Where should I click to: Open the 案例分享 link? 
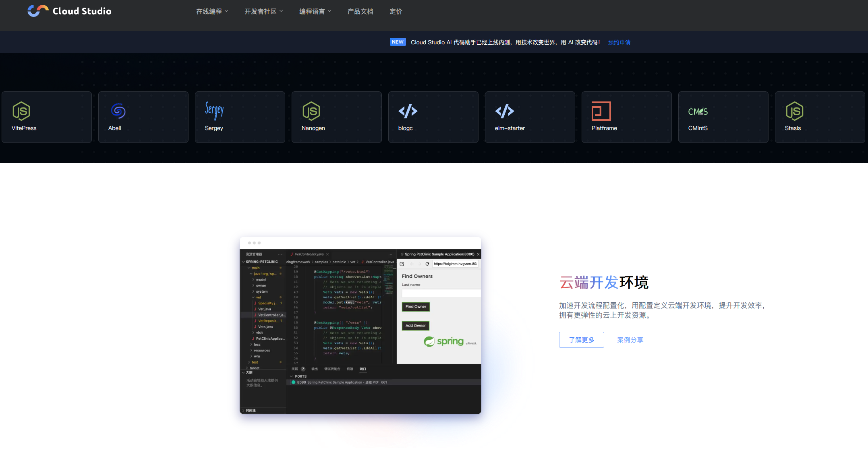pyautogui.click(x=630, y=340)
